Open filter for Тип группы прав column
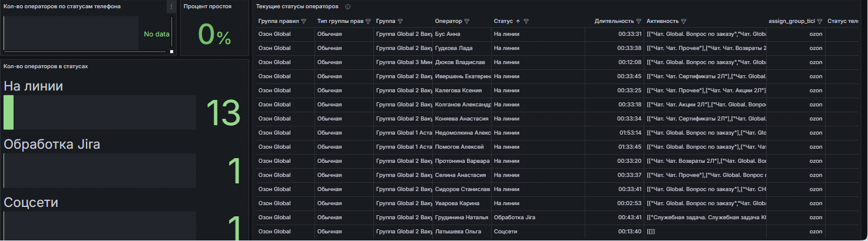Image resolution: width=868 pixels, height=241 pixels. tap(367, 21)
